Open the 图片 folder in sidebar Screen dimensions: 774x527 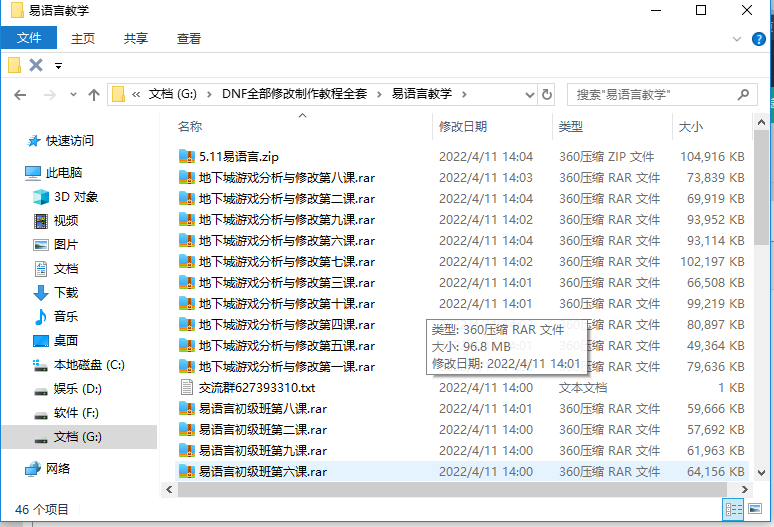tap(66, 245)
